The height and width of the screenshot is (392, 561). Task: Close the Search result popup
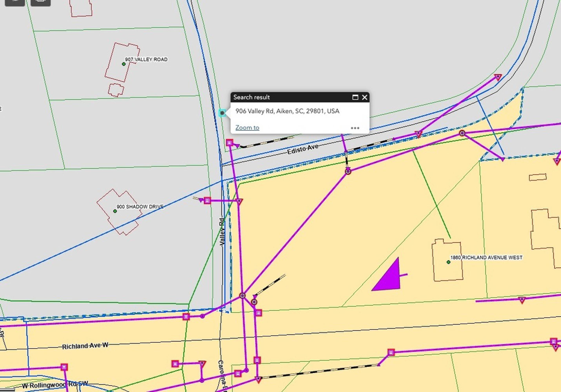click(x=365, y=97)
